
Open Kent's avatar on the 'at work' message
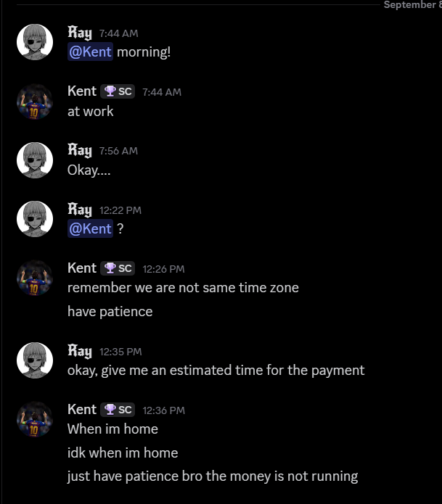[x=35, y=102]
